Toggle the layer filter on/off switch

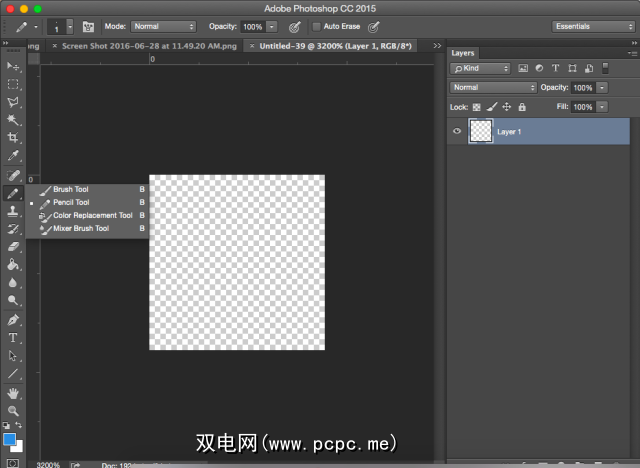click(604, 68)
